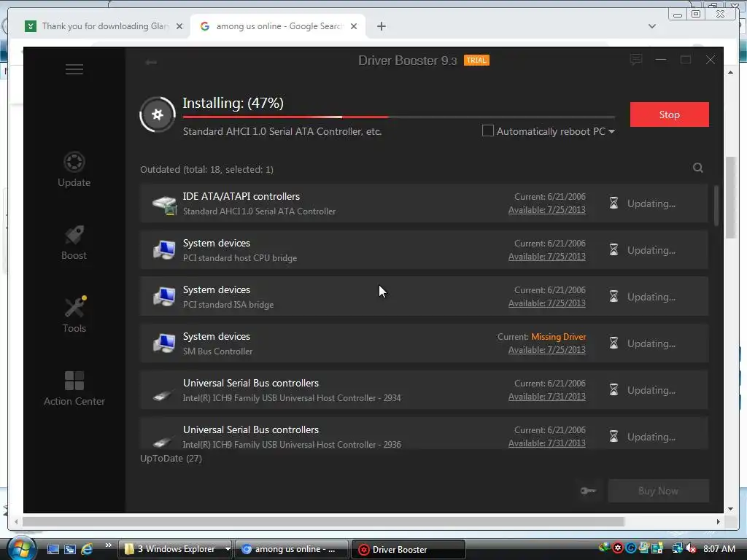Image resolution: width=747 pixels, height=560 pixels.
Task: Click the driver list vertical scrollbar
Action: 716,206
